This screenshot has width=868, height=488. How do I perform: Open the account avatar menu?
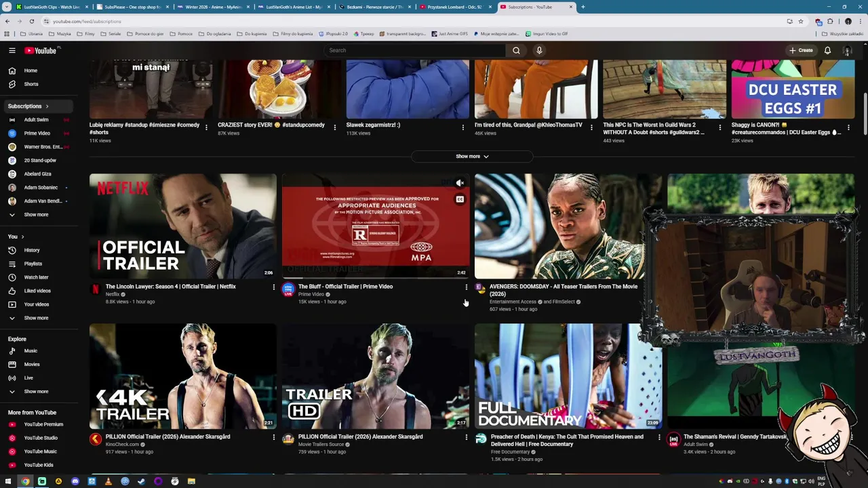[x=847, y=50]
